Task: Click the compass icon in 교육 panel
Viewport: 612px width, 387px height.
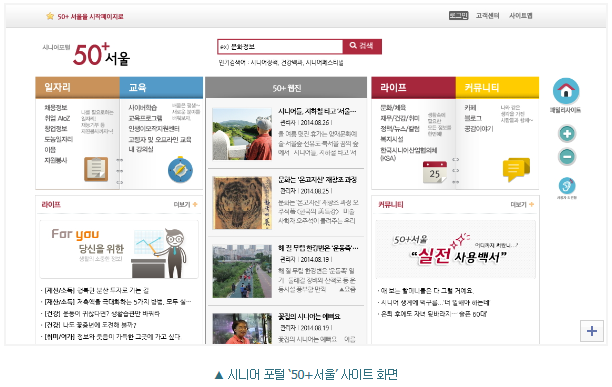Action: [180, 169]
